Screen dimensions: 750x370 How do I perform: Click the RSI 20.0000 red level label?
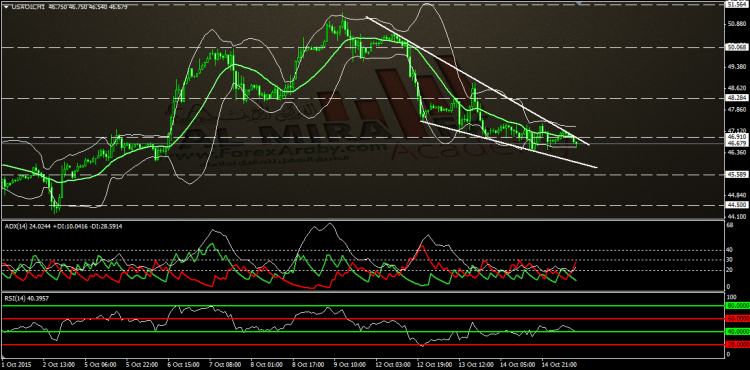[737, 344]
